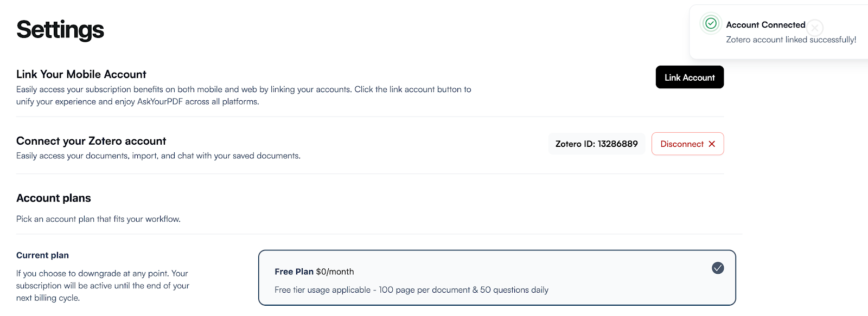Click the Settings page heading

60,30
